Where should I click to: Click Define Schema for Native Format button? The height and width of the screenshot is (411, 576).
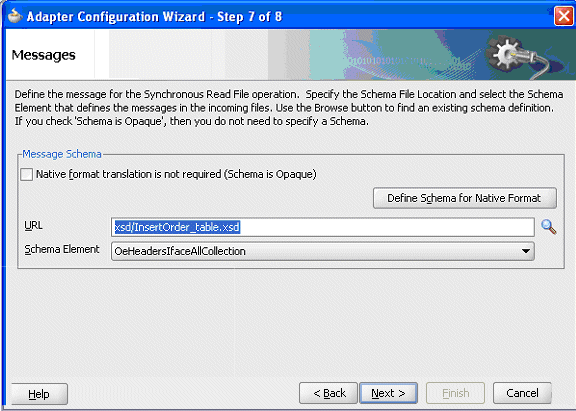coord(465,198)
